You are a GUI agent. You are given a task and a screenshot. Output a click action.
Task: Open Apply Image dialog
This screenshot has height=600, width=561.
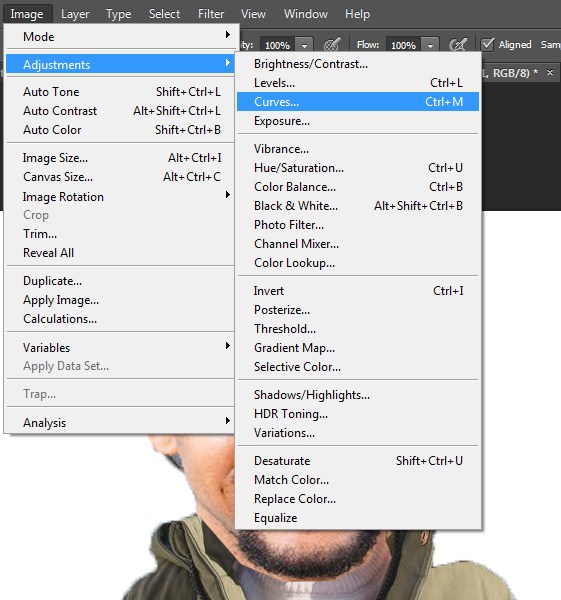[120, 300]
